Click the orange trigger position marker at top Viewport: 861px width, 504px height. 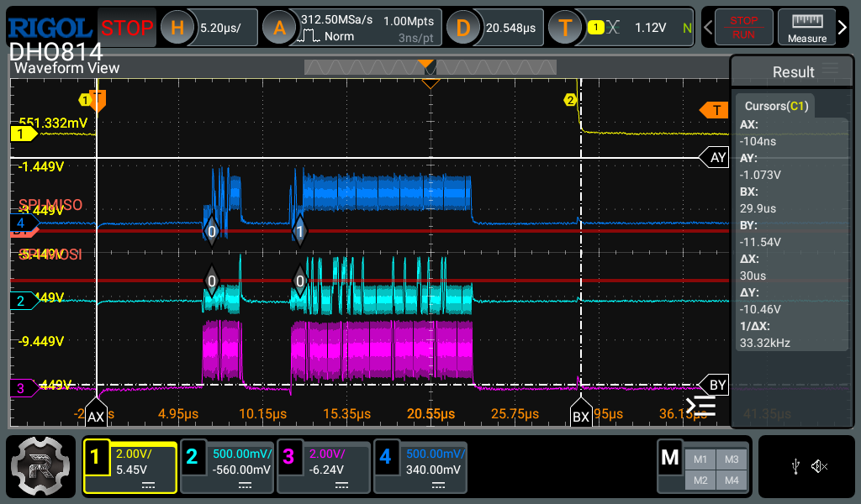coord(426,64)
